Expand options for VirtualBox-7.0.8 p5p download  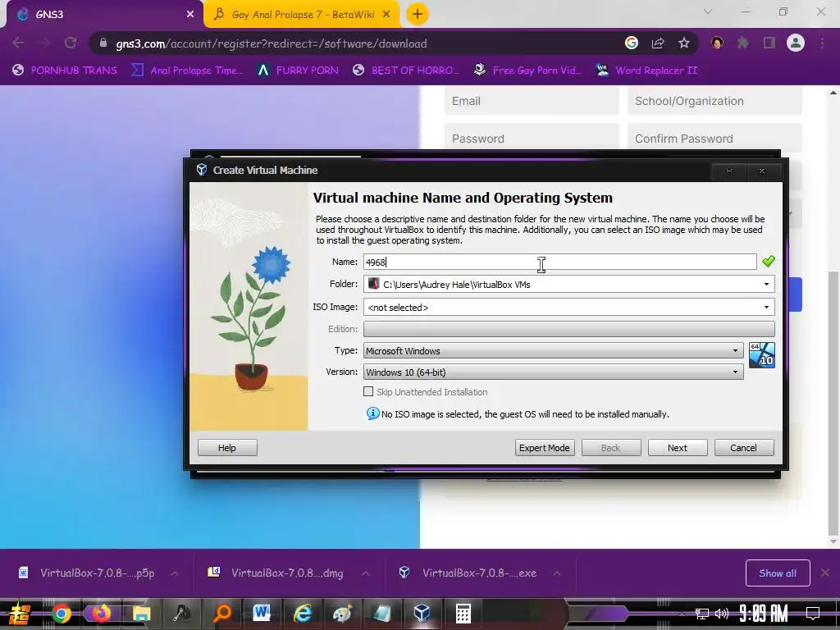pos(175,573)
